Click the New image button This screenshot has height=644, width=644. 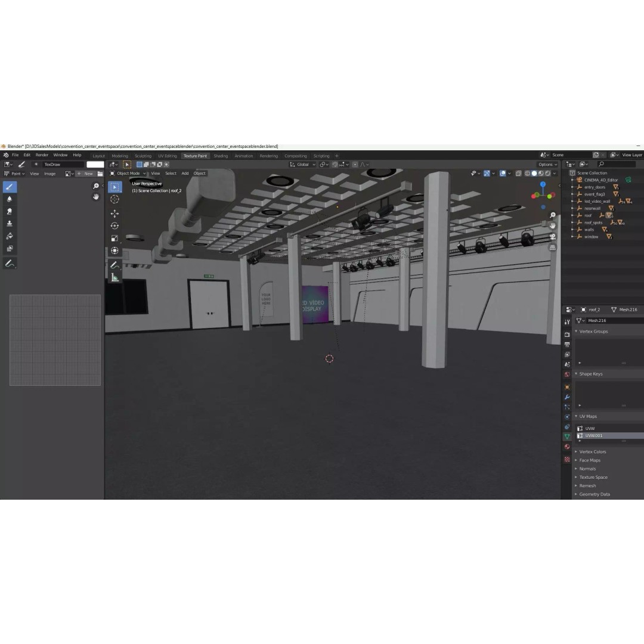(85, 174)
